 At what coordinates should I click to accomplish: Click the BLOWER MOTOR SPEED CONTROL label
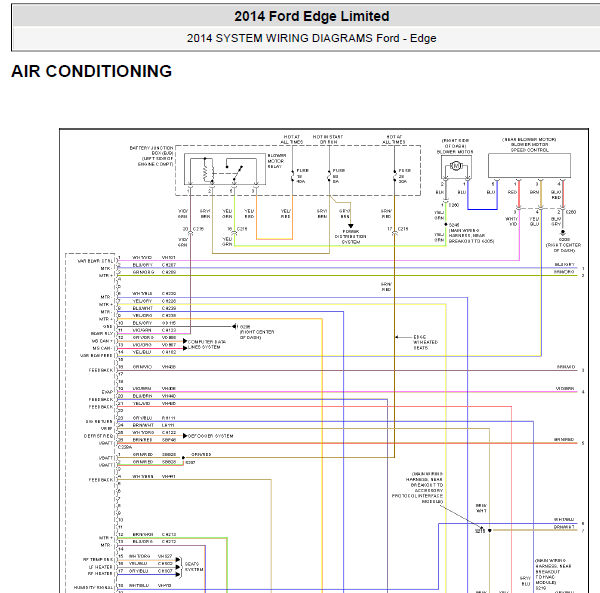click(530, 145)
